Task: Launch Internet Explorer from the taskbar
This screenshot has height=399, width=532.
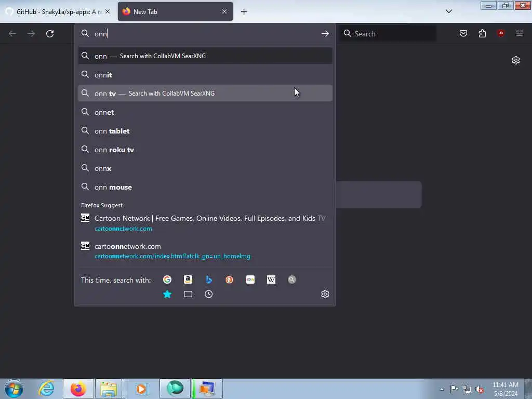Action: 46,389
